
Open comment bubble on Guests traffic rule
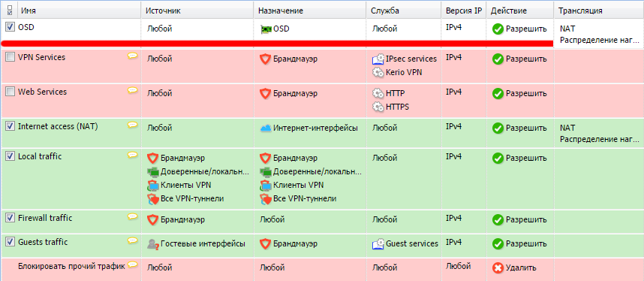(132, 240)
